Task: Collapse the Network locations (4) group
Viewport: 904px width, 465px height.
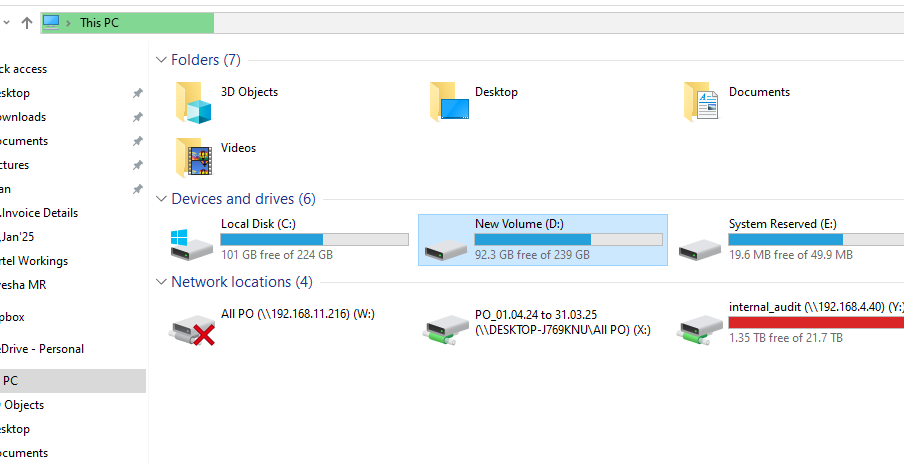Action: [161, 282]
